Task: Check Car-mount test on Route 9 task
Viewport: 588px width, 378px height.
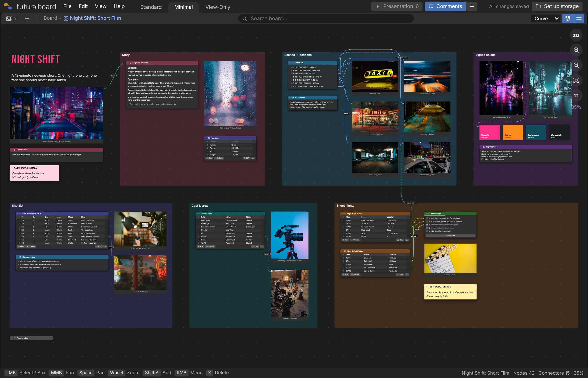Action: click(427, 221)
